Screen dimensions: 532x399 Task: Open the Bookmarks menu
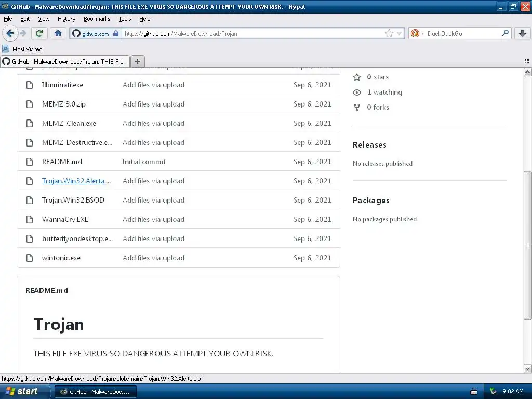pyautogui.click(x=97, y=19)
